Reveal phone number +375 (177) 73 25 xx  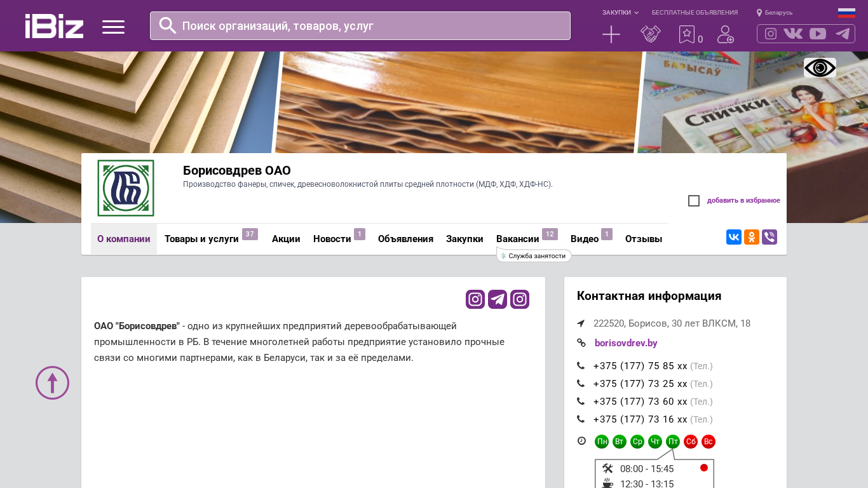pyautogui.click(x=640, y=384)
